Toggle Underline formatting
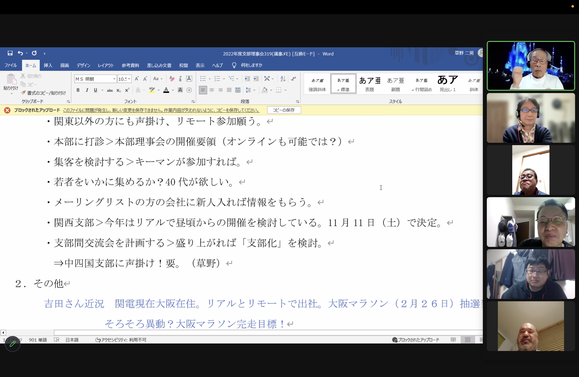This screenshot has width=579, height=377. [95, 90]
